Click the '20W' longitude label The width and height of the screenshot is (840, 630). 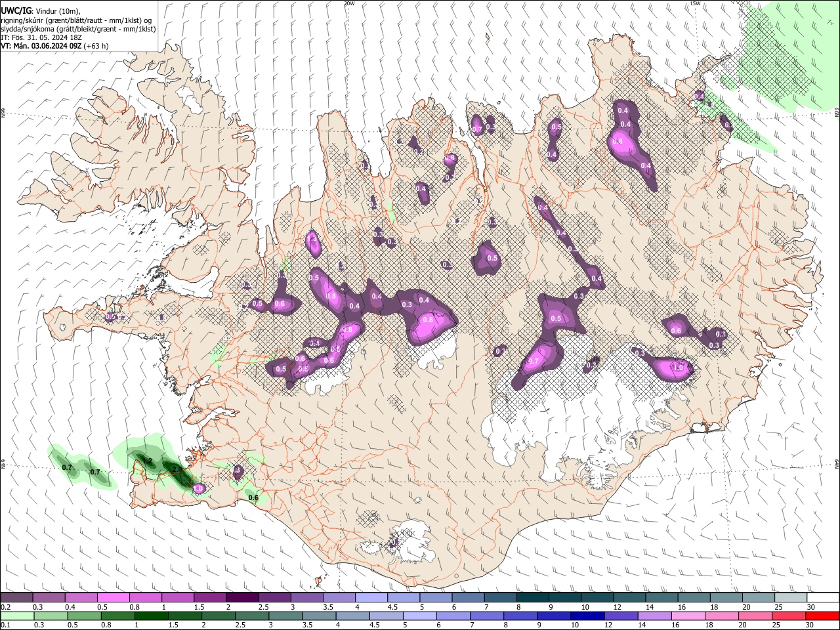349,3
